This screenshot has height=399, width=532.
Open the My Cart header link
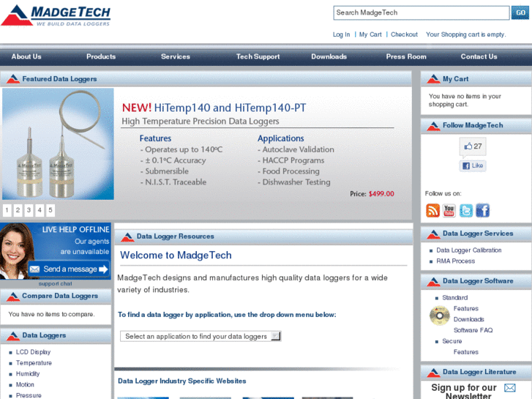(370, 34)
